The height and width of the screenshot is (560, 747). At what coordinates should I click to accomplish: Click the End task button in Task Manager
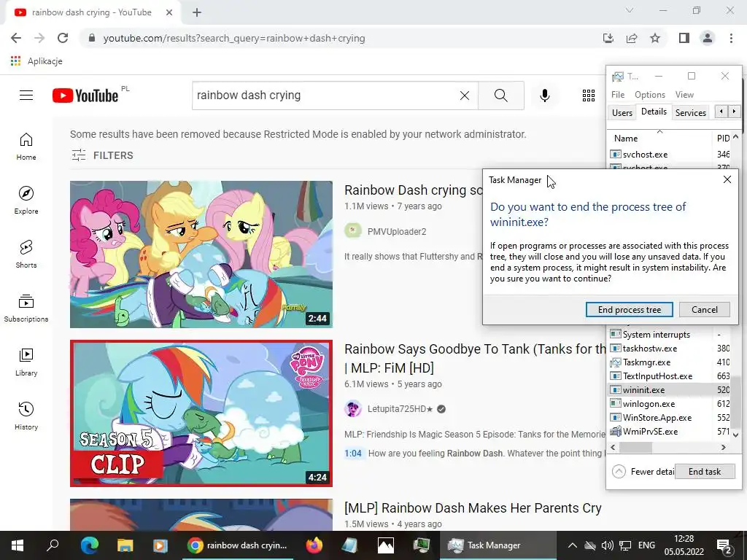coord(705,472)
